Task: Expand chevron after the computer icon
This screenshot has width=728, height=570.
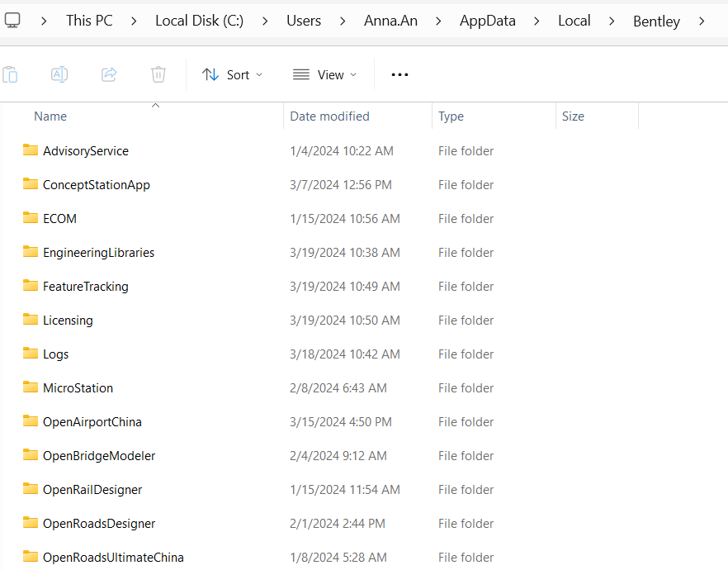Action: click(x=44, y=21)
